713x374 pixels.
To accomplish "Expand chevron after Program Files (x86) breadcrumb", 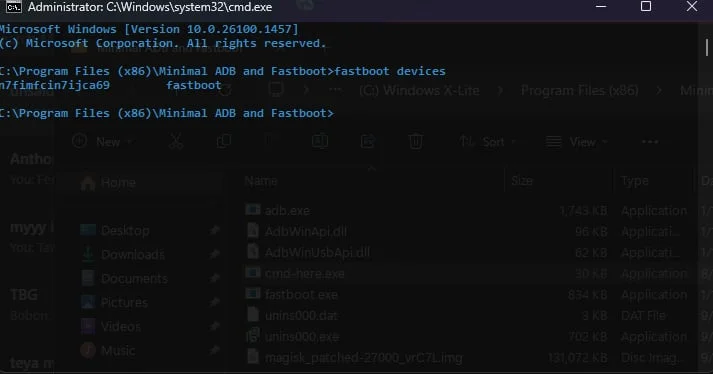I will [x=659, y=90].
